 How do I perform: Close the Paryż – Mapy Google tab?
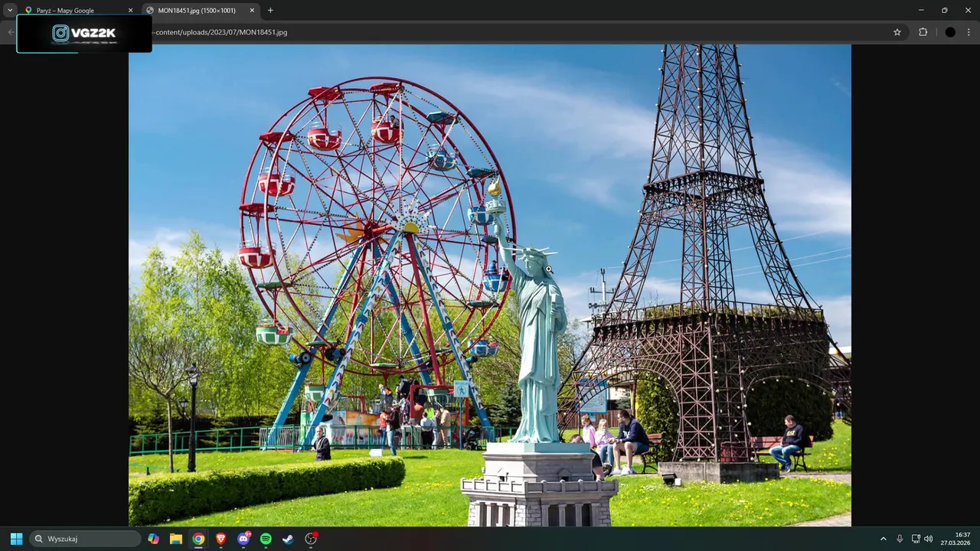click(130, 11)
